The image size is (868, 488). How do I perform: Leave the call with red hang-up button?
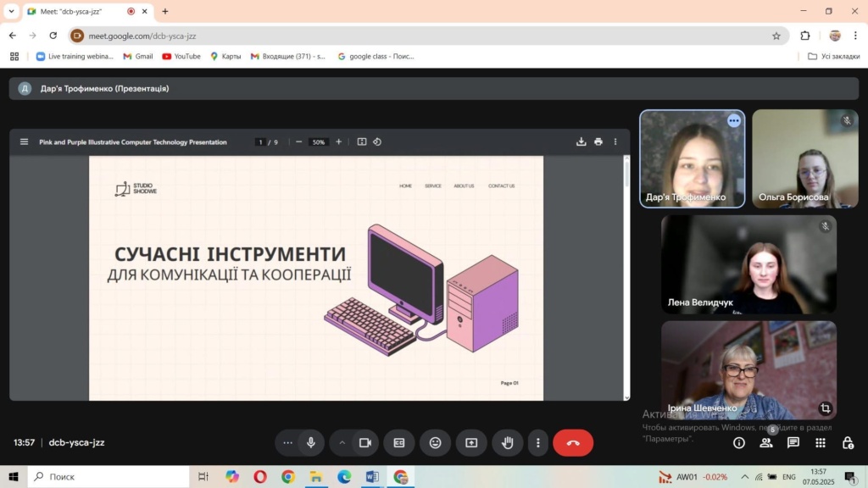[x=573, y=442]
